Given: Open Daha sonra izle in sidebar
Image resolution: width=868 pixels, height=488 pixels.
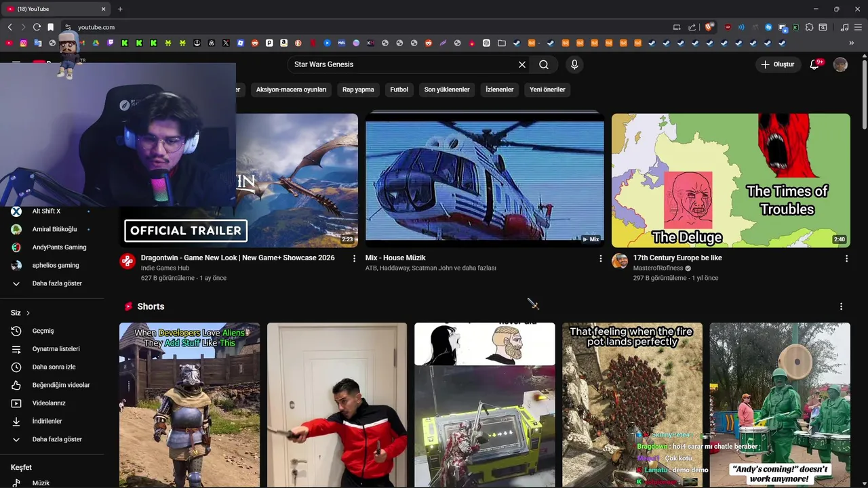Looking at the screenshot, I should coord(54,367).
